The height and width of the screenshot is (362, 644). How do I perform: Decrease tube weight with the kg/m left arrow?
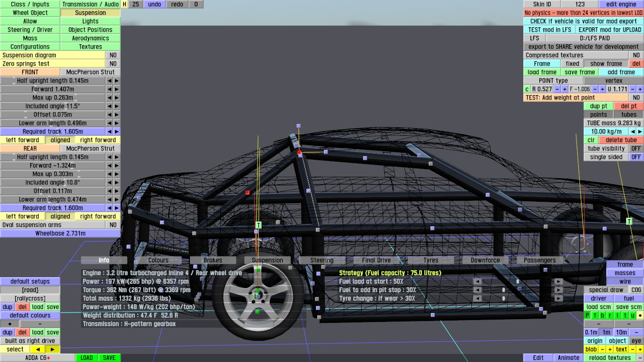tap(633, 132)
